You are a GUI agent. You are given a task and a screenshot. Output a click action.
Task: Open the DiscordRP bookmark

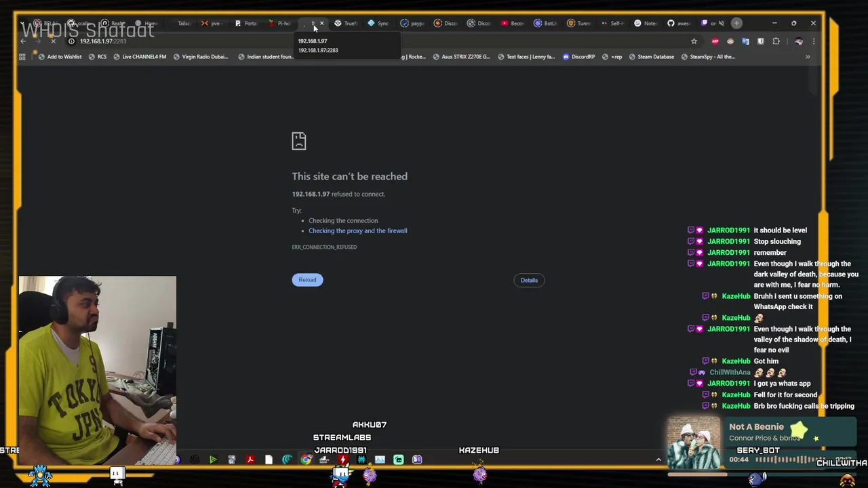578,57
